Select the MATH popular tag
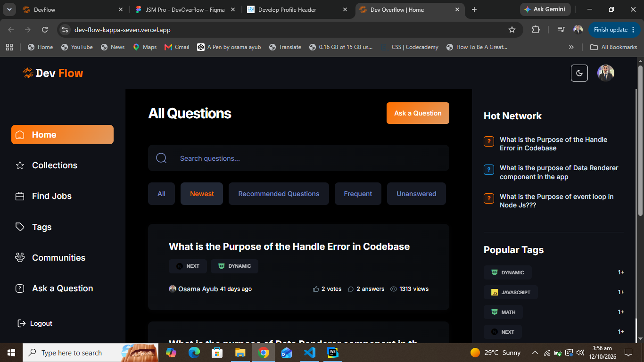This screenshot has width=644, height=362. 503,312
